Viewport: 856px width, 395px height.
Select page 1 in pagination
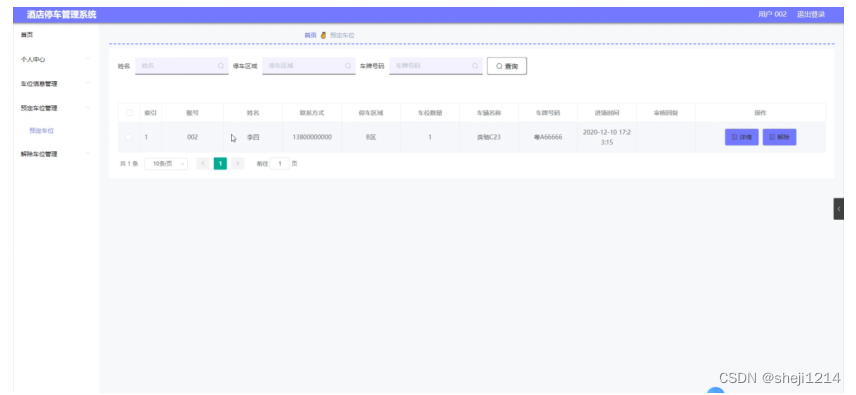click(220, 164)
